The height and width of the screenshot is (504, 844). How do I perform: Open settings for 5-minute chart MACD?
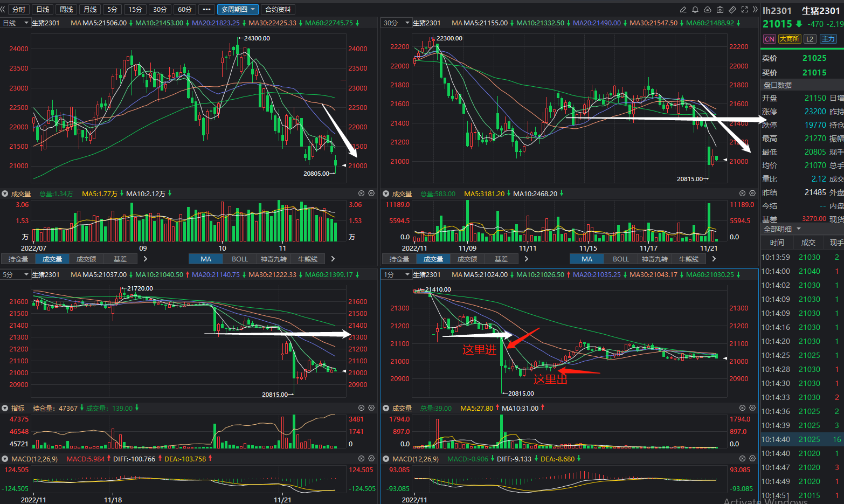click(x=371, y=459)
